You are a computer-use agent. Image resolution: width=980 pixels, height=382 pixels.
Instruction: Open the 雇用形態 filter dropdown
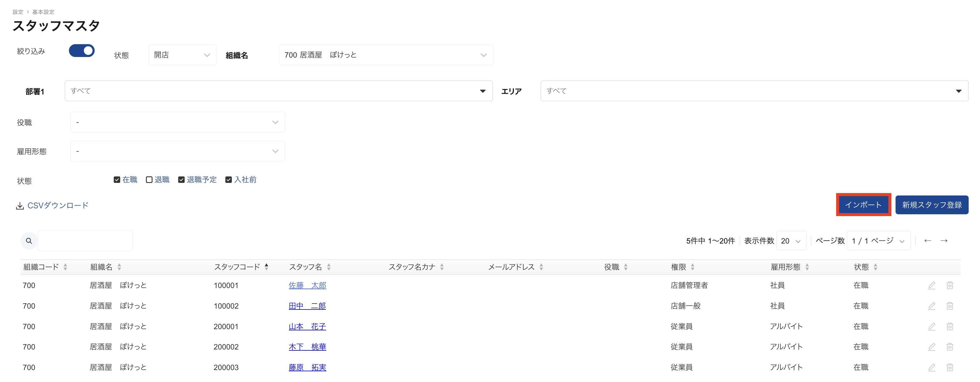[178, 151]
